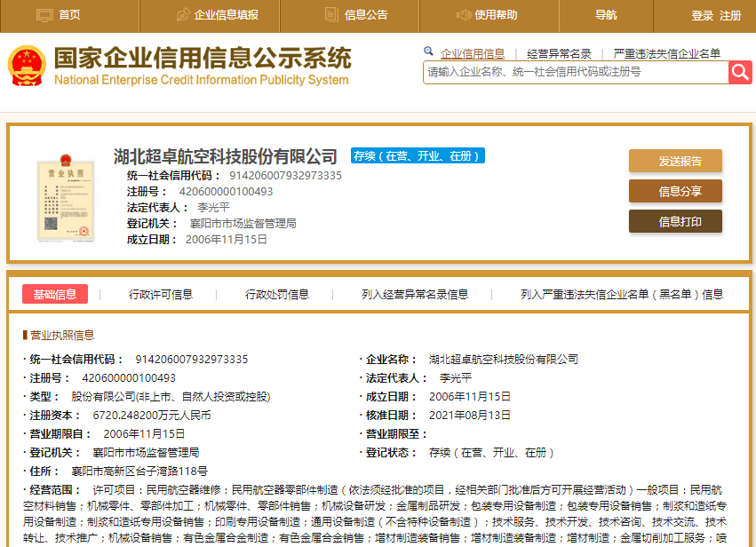The width and height of the screenshot is (756, 547).
Task: Click the 信息分享 button
Action: point(675,191)
